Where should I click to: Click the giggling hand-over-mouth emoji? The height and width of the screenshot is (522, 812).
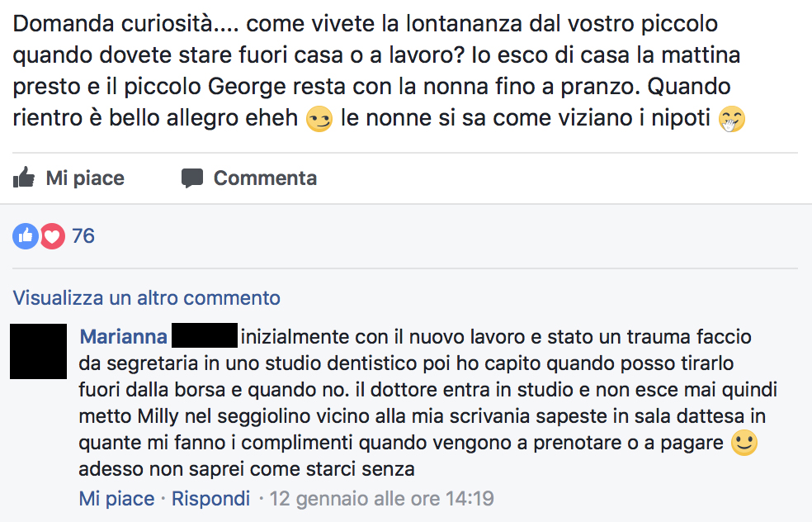732,119
